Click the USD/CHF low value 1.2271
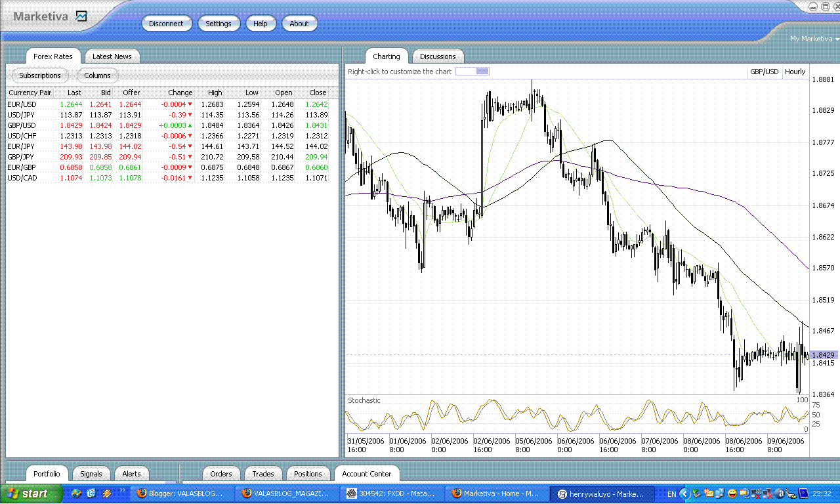 pyautogui.click(x=248, y=135)
